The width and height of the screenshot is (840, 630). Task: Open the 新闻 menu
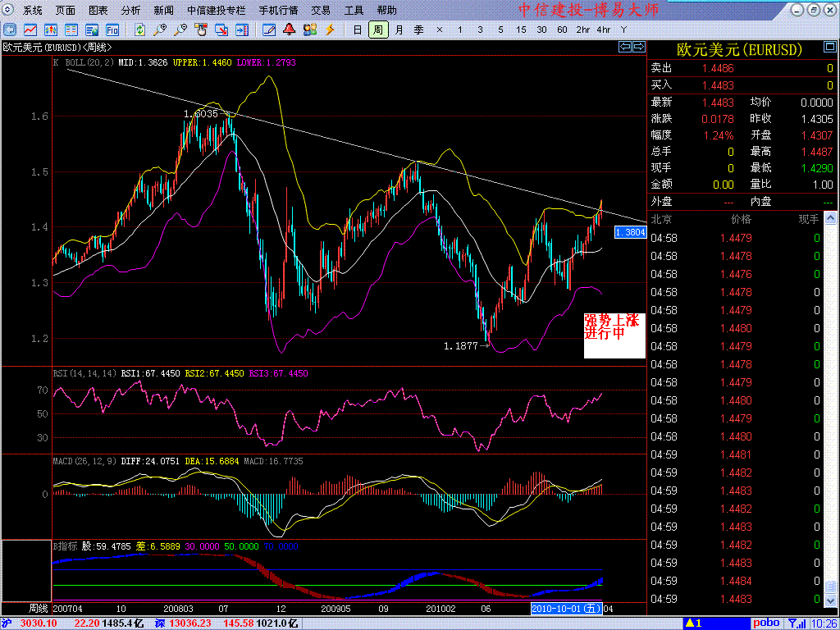click(163, 10)
